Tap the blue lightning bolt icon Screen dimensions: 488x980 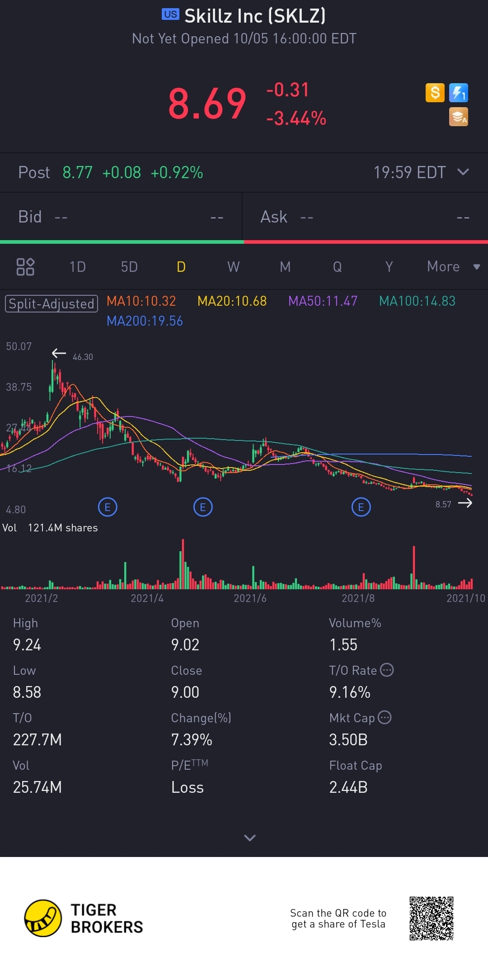(459, 93)
